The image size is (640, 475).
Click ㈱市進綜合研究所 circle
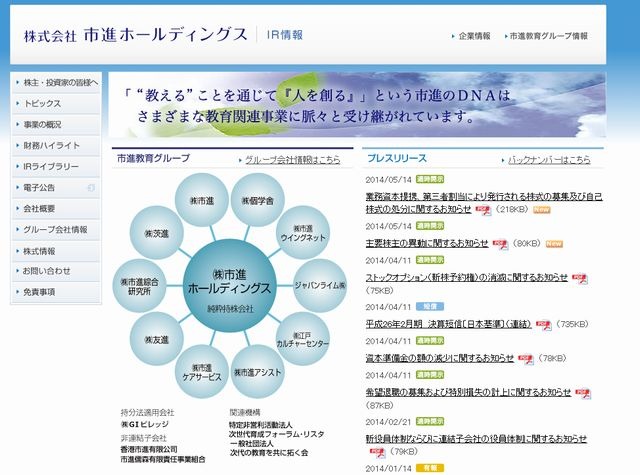coord(139,286)
